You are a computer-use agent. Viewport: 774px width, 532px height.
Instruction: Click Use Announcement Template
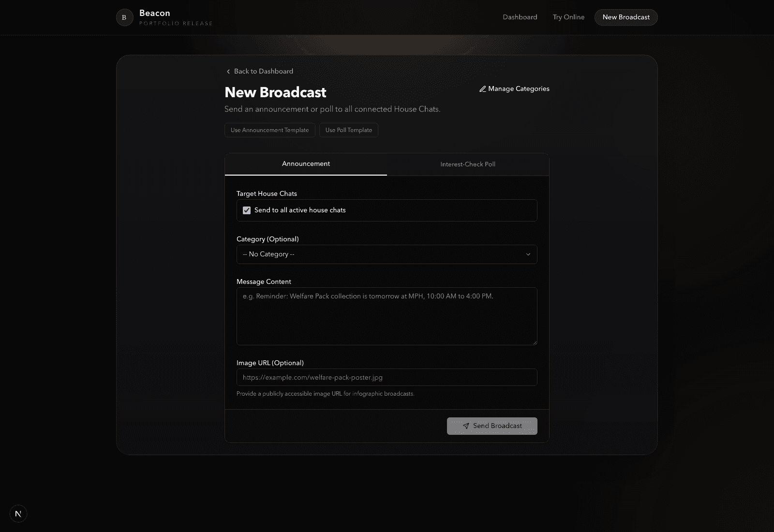tap(269, 130)
